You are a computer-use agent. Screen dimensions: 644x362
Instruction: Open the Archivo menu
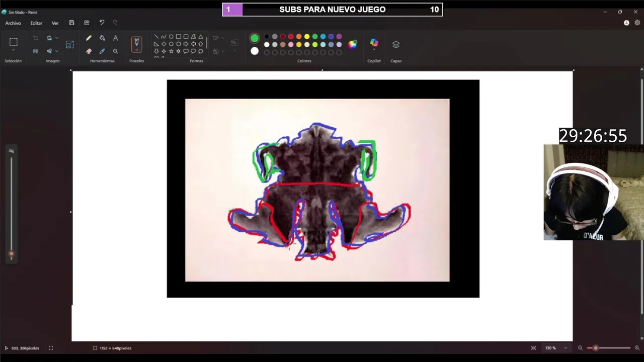coord(13,23)
